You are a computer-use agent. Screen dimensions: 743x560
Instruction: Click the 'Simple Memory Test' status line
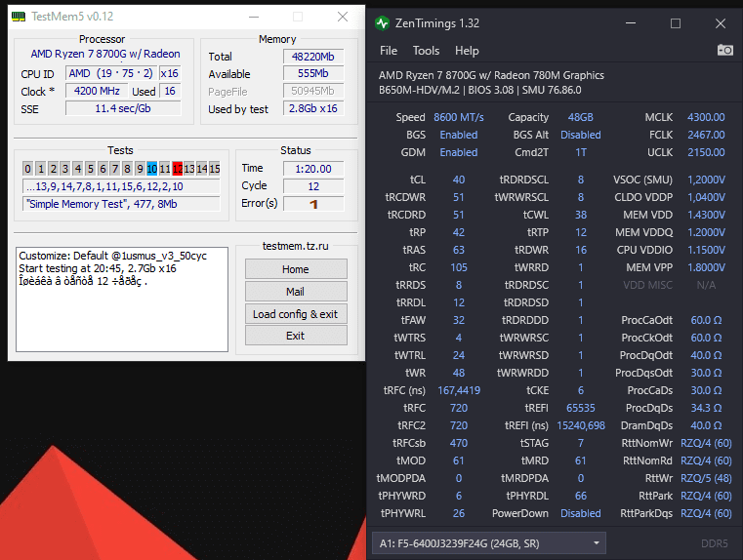click(121, 204)
